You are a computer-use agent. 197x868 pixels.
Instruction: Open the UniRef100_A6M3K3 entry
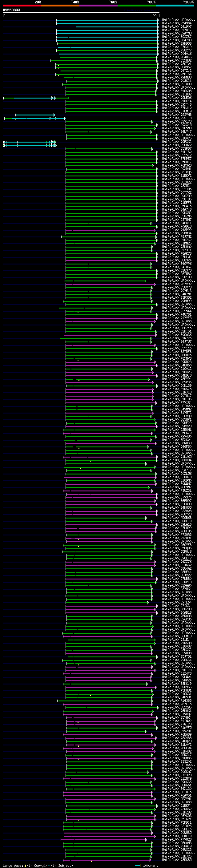176,165
